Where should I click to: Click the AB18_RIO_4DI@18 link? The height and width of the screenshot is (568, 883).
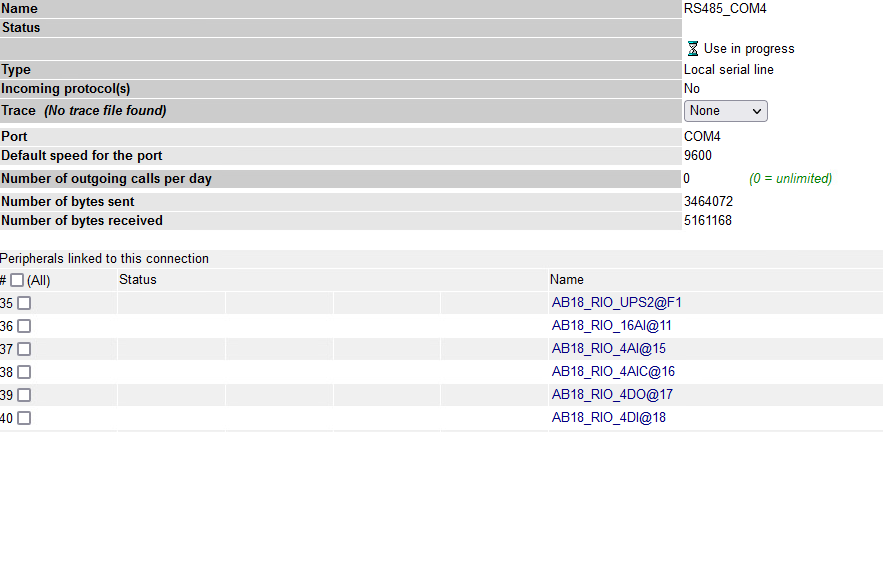(608, 417)
